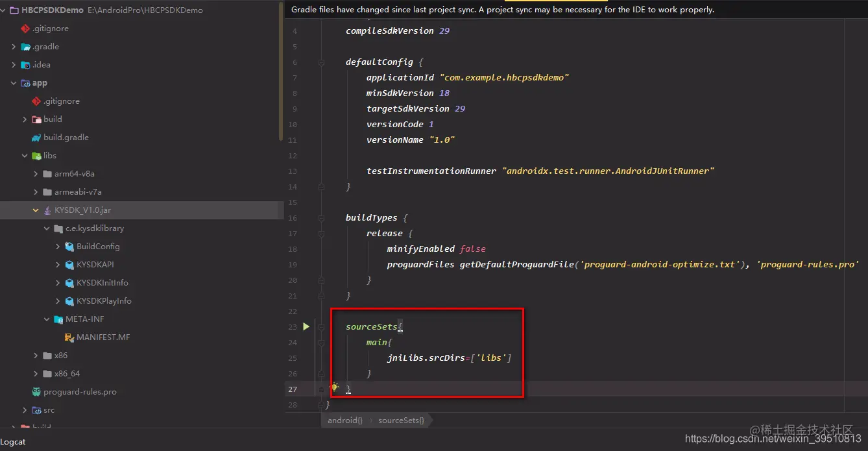
Task: Click line number 27 in gutter
Action: click(293, 389)
